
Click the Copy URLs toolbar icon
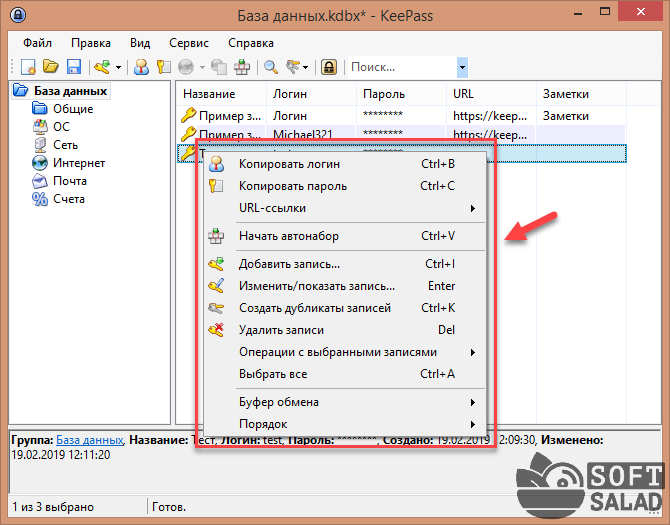click(x=220, y=67)
